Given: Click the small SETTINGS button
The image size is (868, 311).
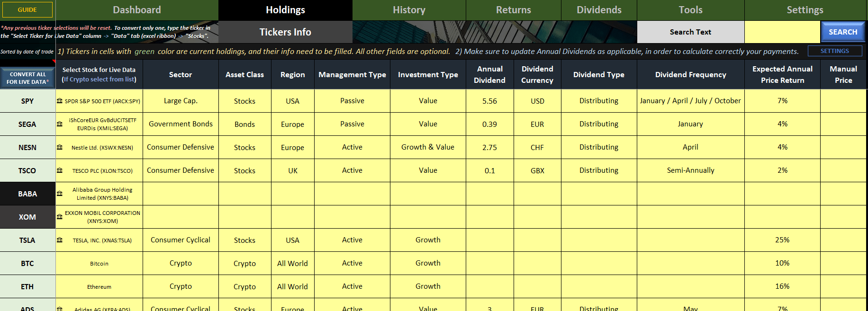Looking at the screenshot, I should (835, 51).
